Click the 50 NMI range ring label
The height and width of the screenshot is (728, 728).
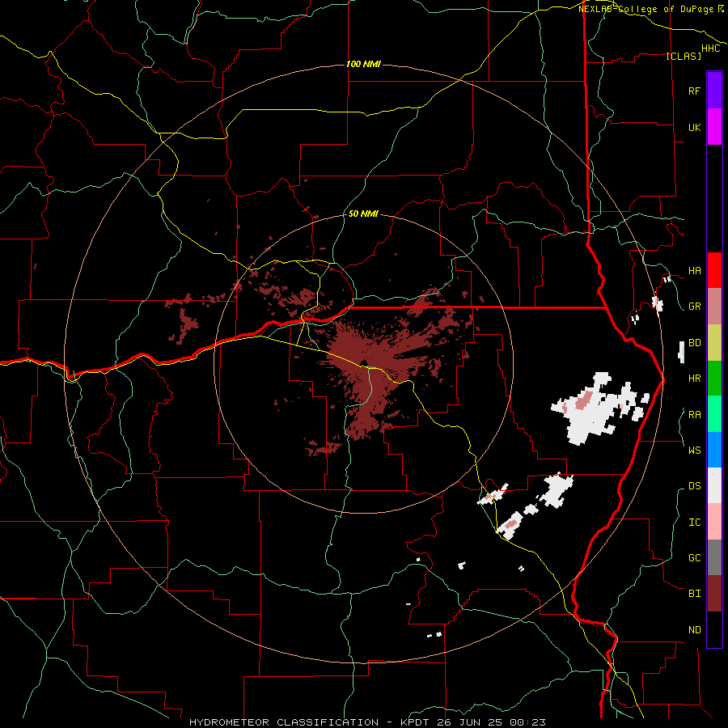363,214
